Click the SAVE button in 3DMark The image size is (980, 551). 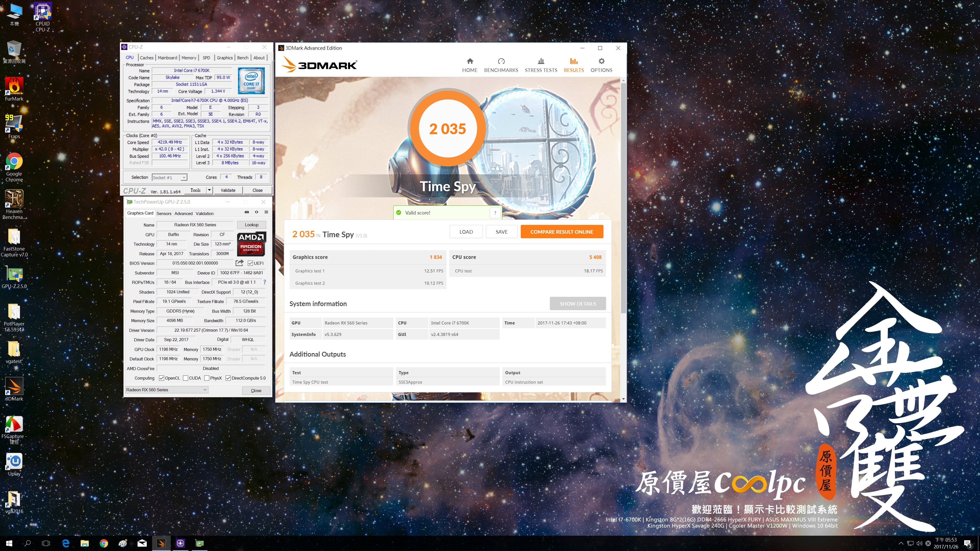[x=501, y=232]
